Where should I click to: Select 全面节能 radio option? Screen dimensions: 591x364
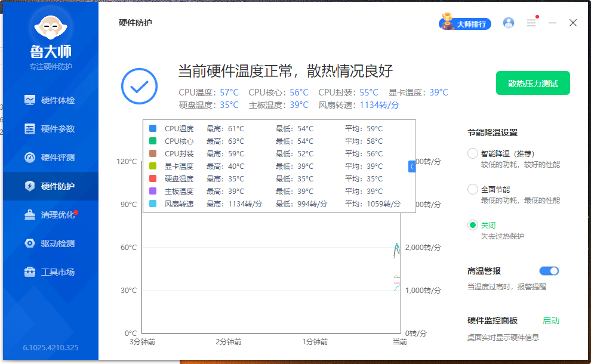coord(473,189)
